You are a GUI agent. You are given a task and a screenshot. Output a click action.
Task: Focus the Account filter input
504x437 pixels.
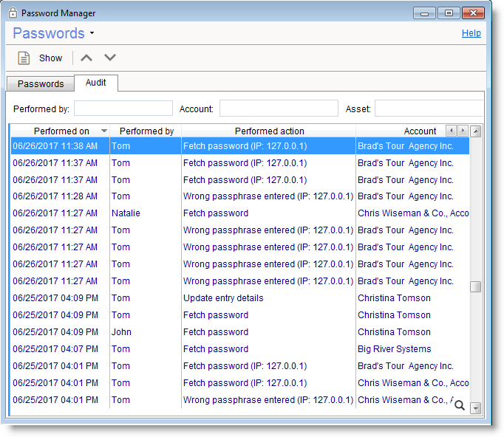coord(279,109)
